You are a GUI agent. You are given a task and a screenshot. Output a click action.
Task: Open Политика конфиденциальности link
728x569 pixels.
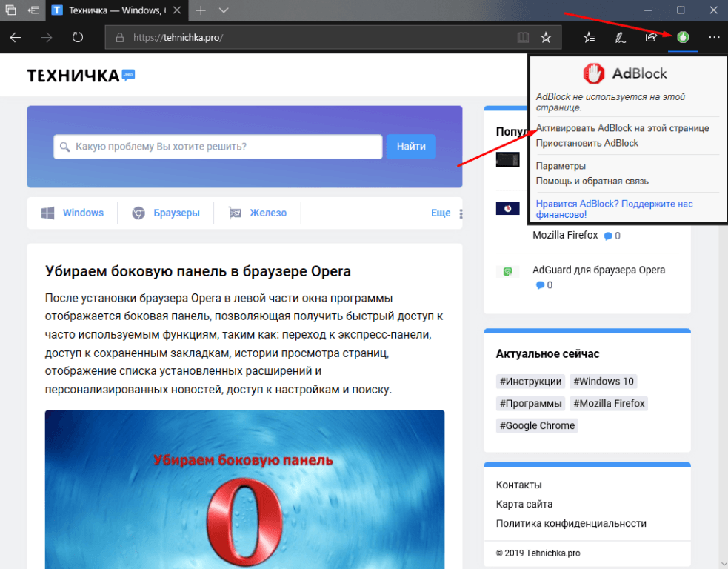571,524
